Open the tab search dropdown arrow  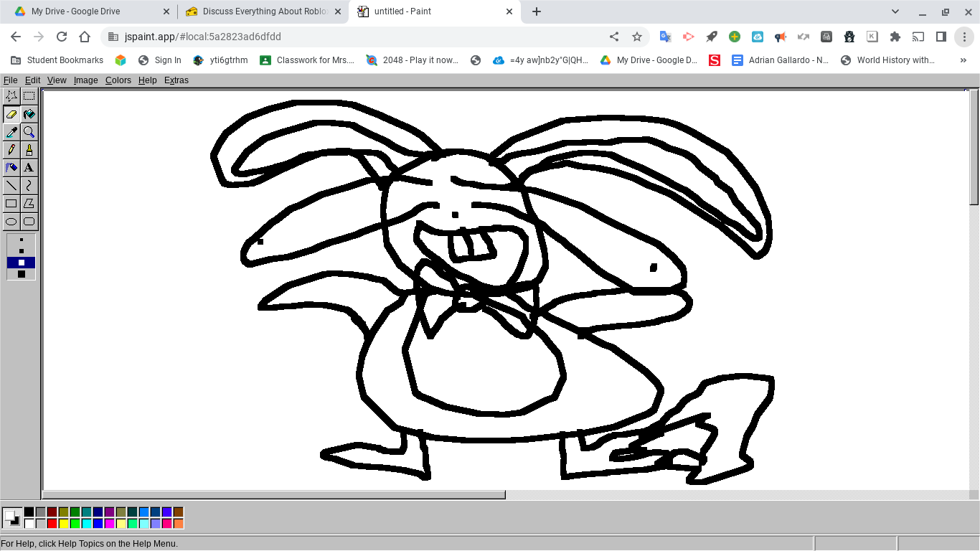pos(895,11)
